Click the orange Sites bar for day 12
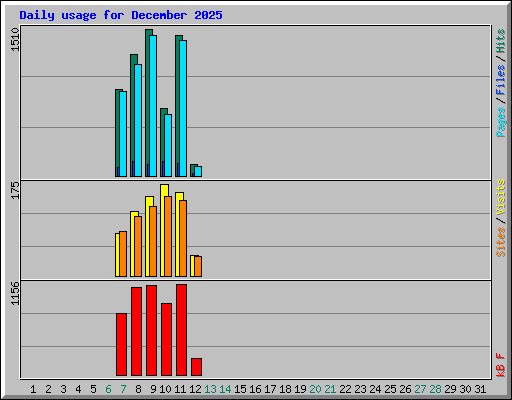This screenshot has height=400, width=512. [198, 266]
